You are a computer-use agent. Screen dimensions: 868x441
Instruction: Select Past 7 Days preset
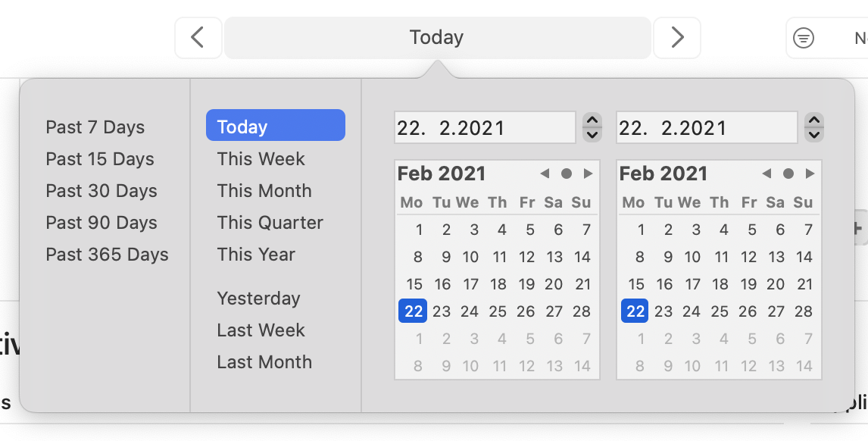tap(95, 127)
